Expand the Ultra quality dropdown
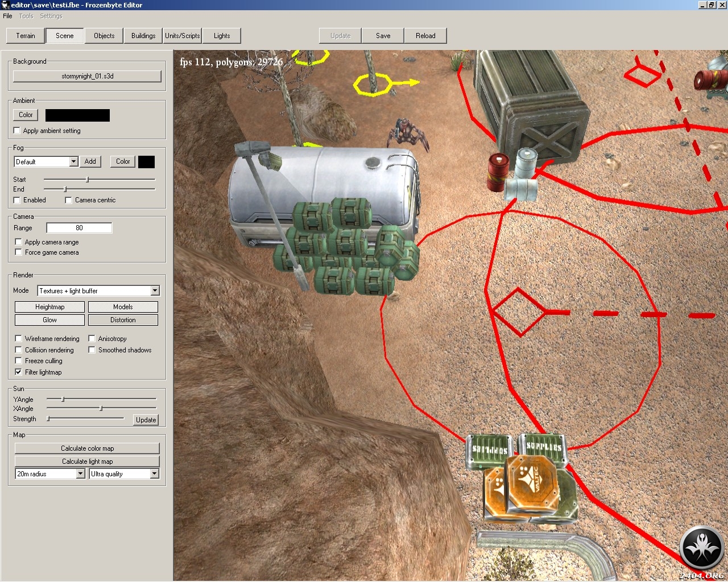728x582 pixels. [x=154, y=474]
